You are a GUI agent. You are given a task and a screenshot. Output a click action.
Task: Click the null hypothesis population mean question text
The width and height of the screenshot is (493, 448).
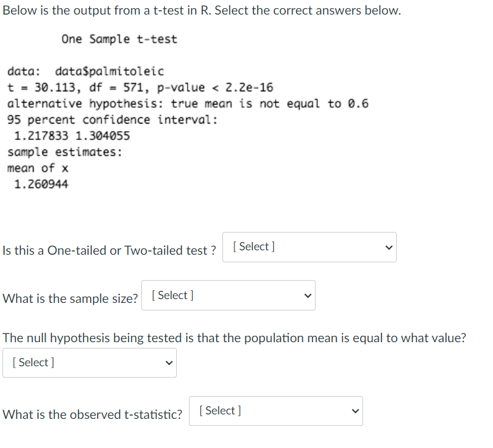pos(234,338)
